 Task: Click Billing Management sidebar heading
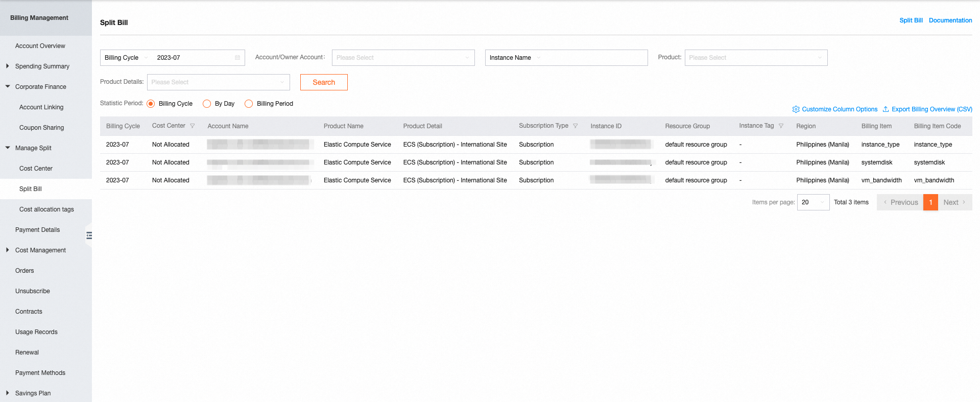click(x=39, y=18)
